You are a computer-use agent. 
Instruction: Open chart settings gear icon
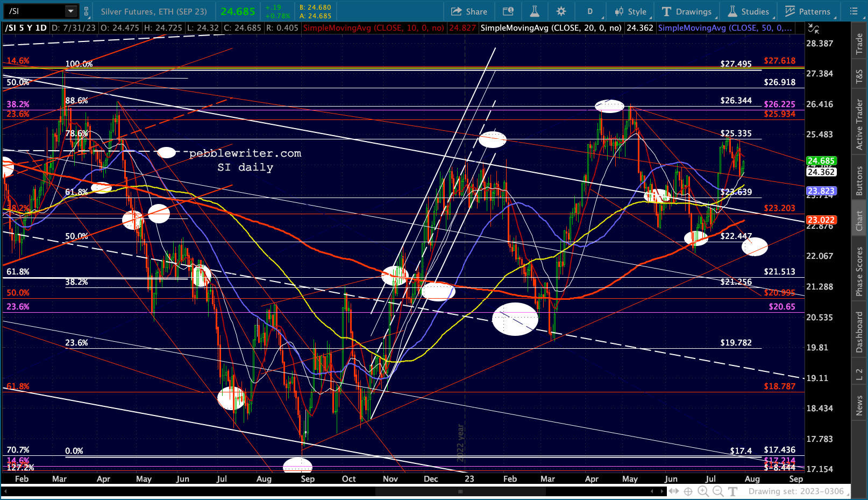(x=561, y=11)
